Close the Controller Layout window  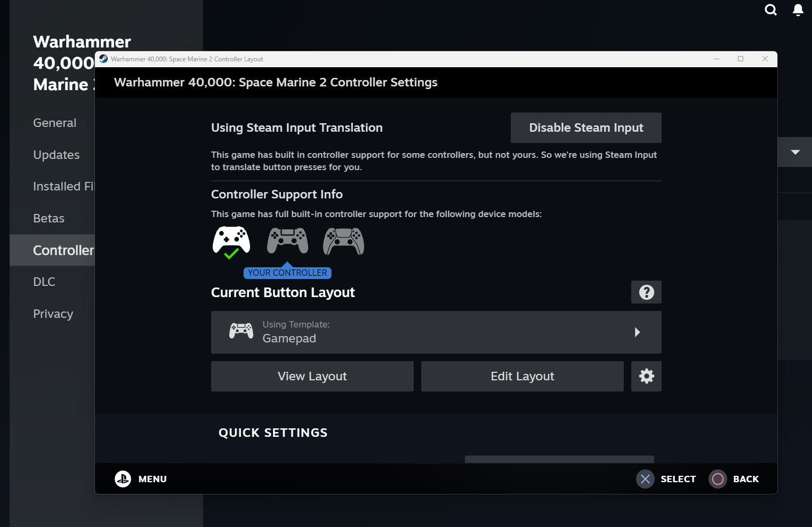pyautogui.click(x=765, y=59)
